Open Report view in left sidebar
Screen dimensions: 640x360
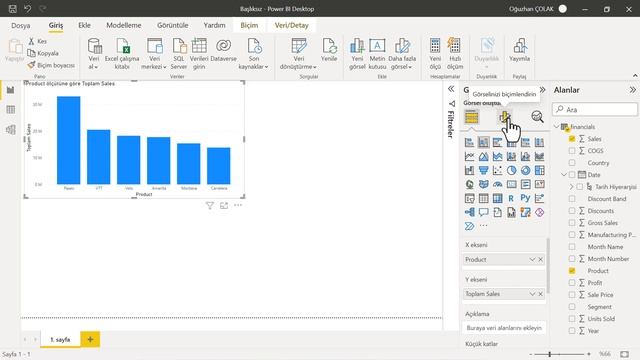pos(11,90)
